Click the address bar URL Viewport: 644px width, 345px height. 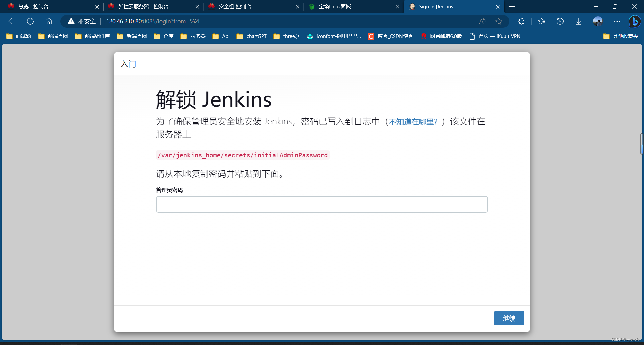click(153, 21)
